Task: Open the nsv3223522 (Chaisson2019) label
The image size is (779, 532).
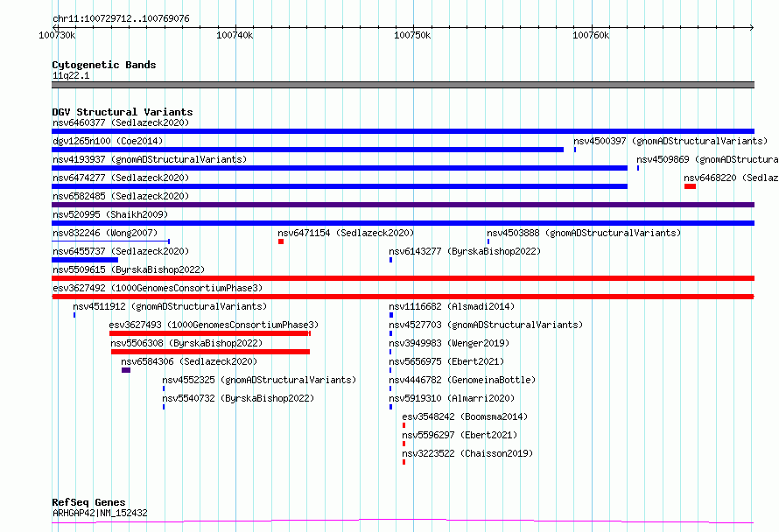Action: (x=467, y=453)
